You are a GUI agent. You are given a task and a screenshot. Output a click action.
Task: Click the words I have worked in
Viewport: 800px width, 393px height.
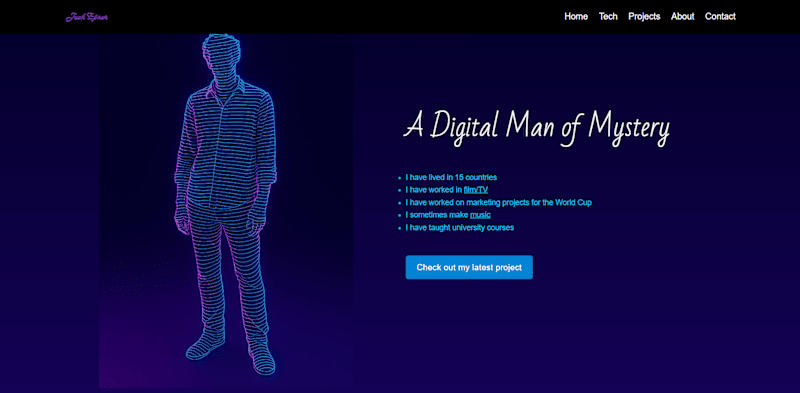[434, 190]
